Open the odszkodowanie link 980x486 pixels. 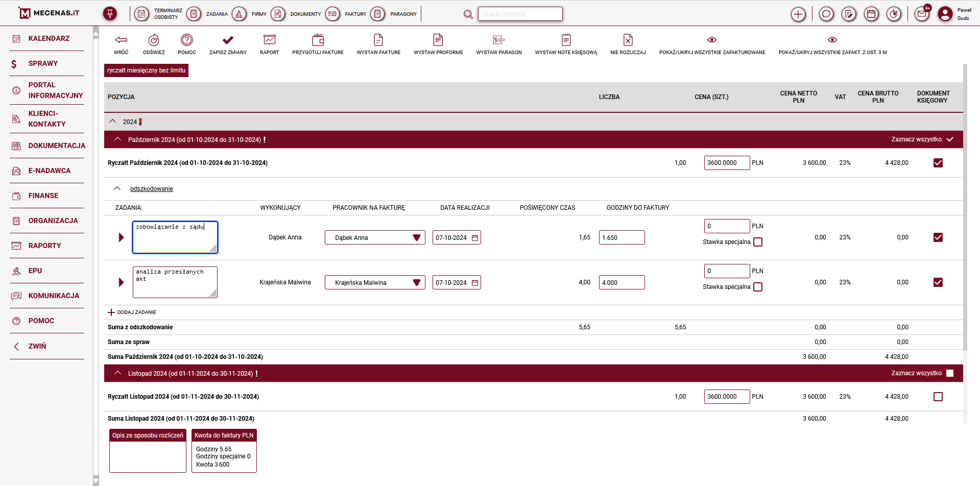pos(151,188)
